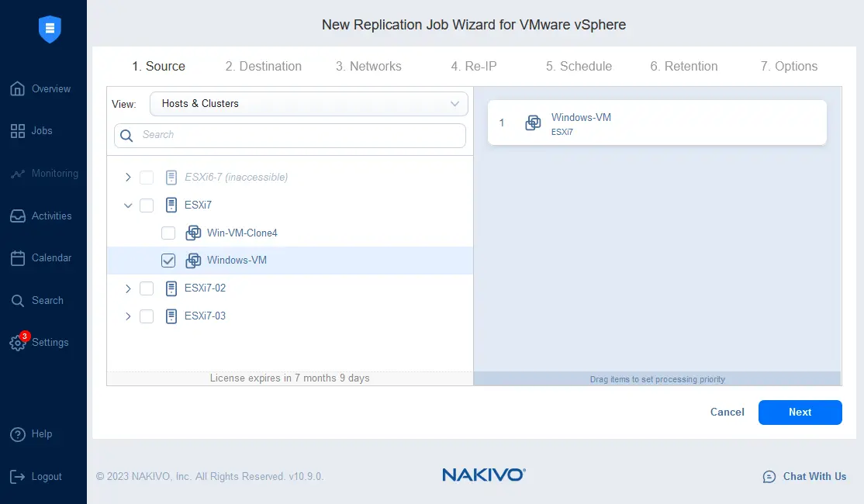The height and width of the screenshot is (504, 864).
Task: Check the ESXi7 host checkbox
Action: pos(147,205)
